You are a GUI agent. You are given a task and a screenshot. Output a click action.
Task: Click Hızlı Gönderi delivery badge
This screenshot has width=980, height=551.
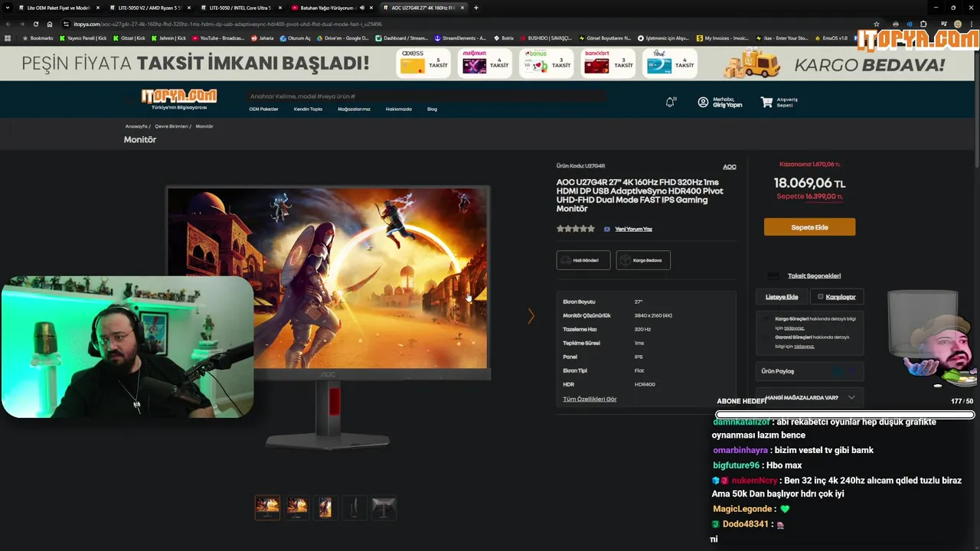tap(583, 260)
